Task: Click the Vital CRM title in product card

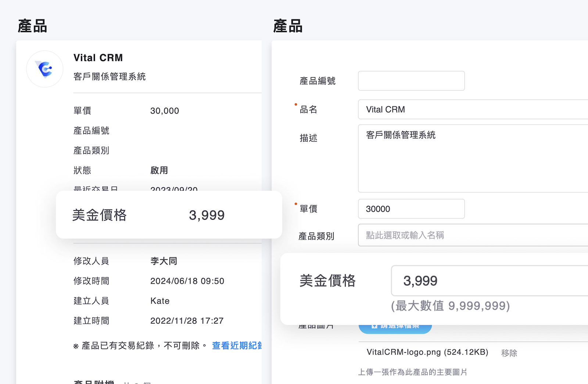Action: click(98, 58)
